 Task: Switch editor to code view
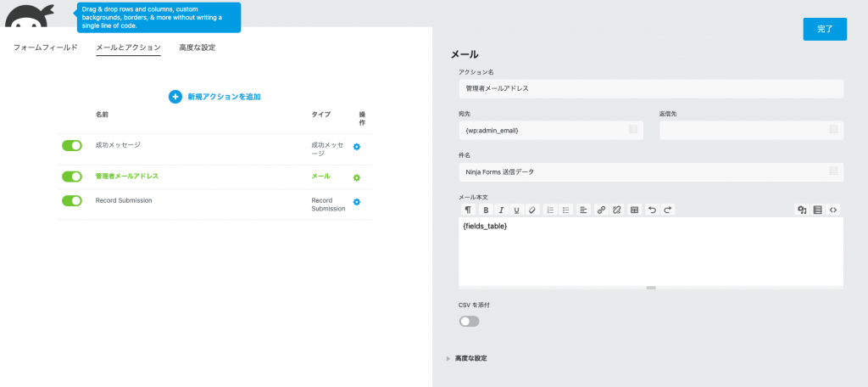click(x=833, y=210)
